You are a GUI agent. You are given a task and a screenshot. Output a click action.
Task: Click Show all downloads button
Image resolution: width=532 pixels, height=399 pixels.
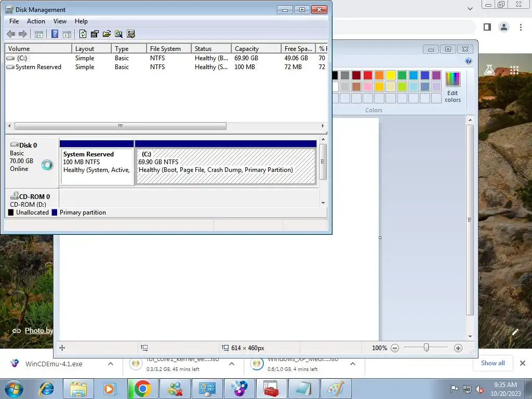click(493, 363)
